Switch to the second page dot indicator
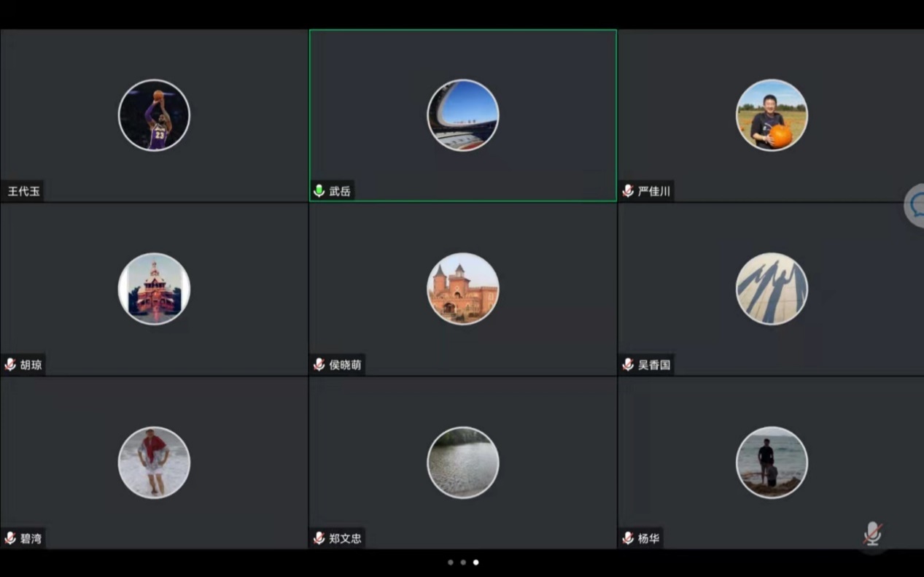 [x=463, y=562]
